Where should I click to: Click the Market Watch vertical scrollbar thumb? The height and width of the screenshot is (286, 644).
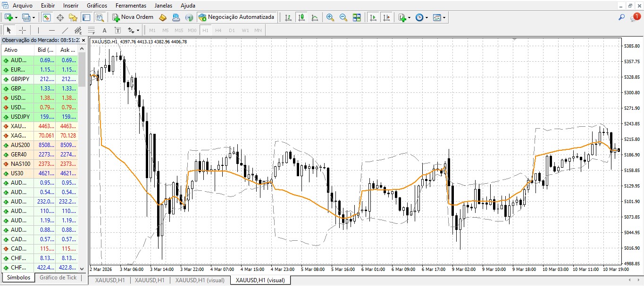tap(82, 69)
